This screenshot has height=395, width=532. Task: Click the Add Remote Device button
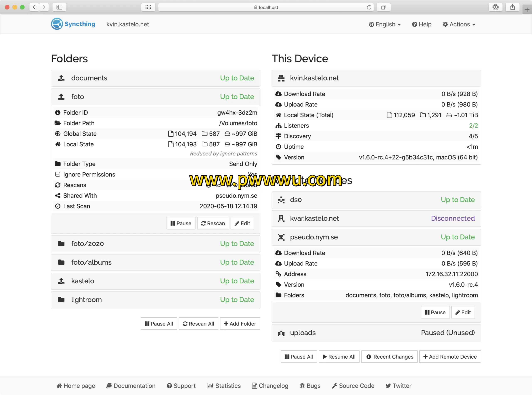[450, 357]
